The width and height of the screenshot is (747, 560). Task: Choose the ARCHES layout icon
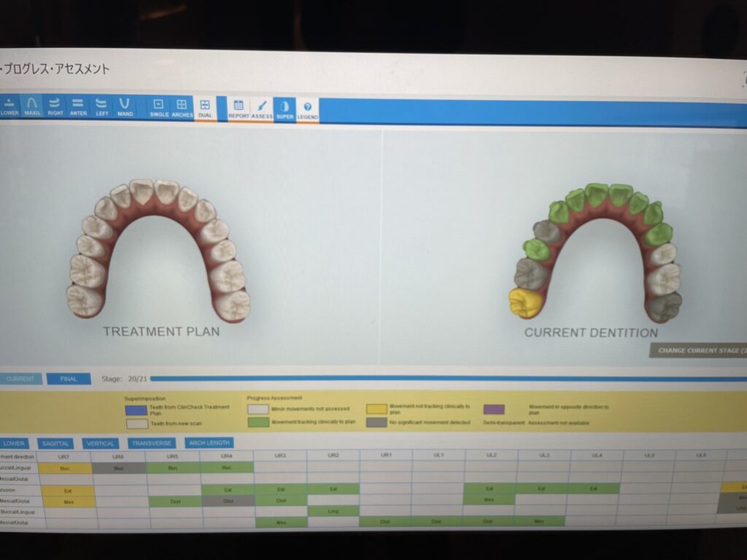[182, 108]
